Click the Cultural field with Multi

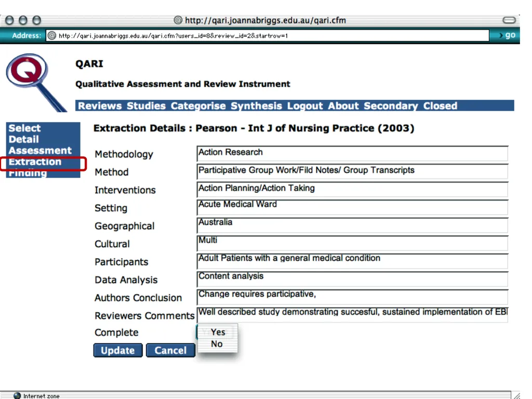click(352, 243)
